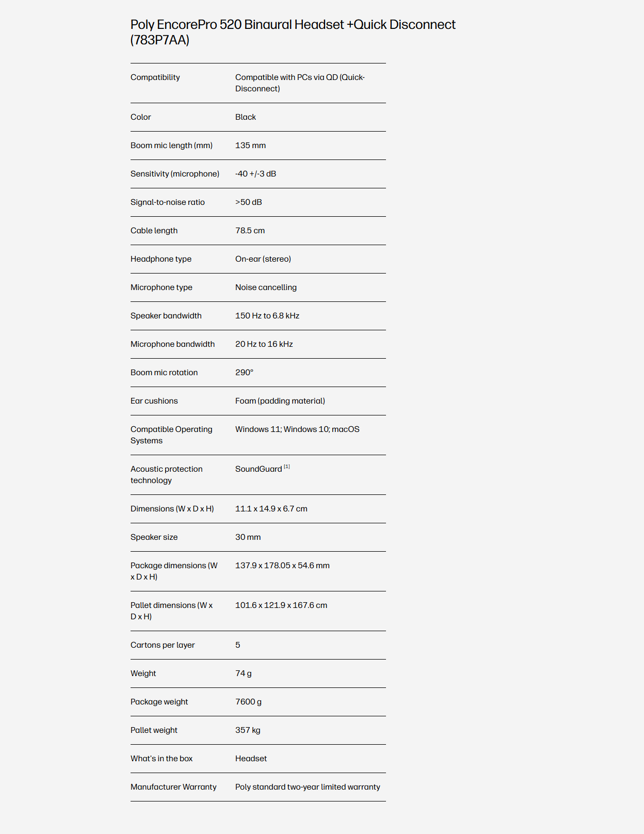
Task: Click the Compatibility spec label
Action: 155,77
